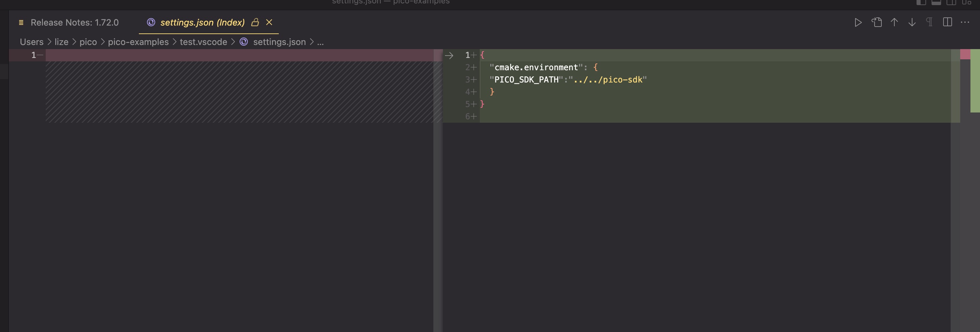Click the read-only lock icon on settings.json tab

point(255,22)
